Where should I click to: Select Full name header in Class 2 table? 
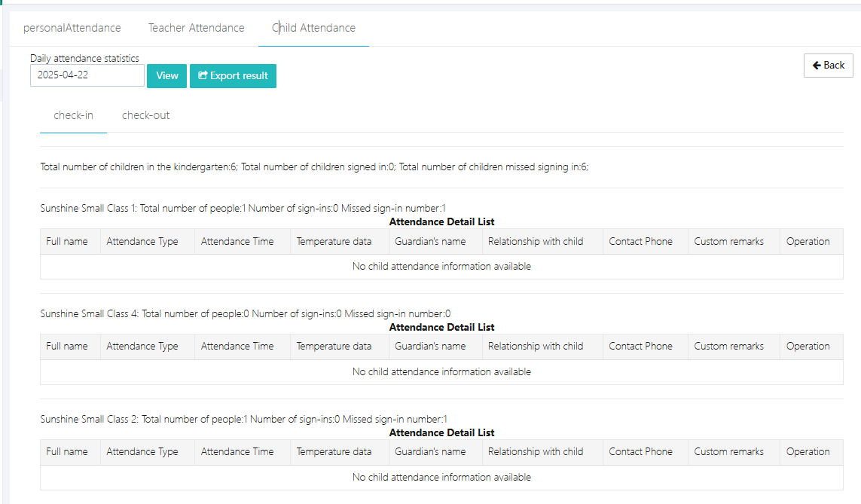67,452
